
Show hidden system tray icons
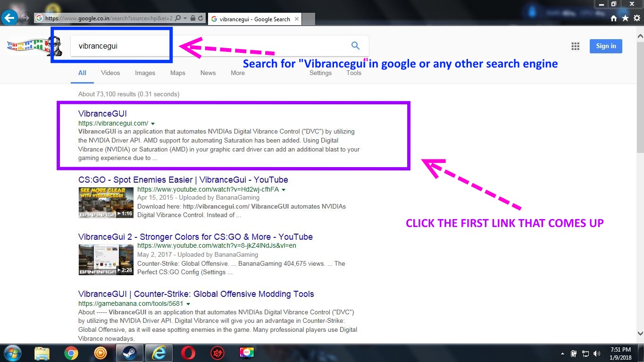coord(562,353)
